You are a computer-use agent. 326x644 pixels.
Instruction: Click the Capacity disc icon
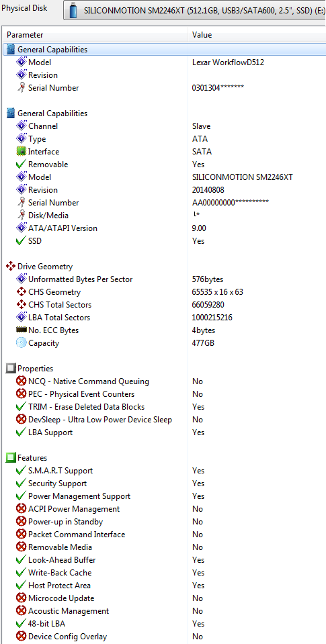tap(21, 343)
